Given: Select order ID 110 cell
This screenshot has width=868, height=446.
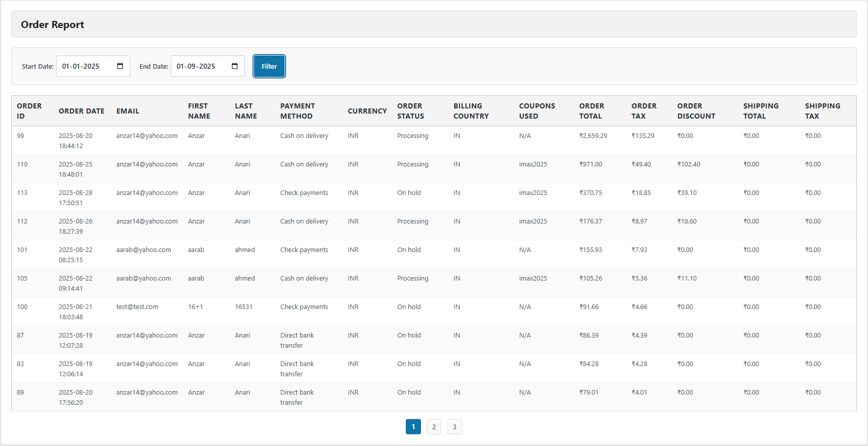Looking at the screenshot, I should 22,164.
